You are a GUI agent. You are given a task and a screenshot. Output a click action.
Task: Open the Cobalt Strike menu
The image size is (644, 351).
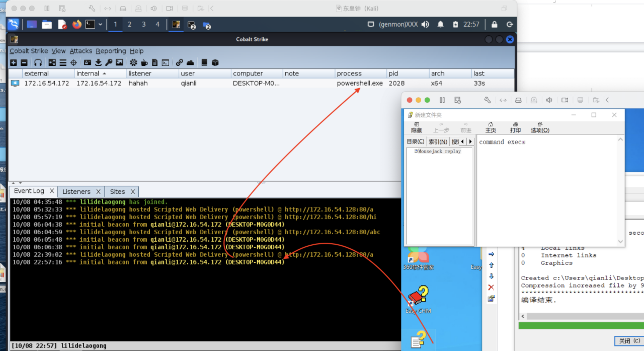click(x=29, y=51)
